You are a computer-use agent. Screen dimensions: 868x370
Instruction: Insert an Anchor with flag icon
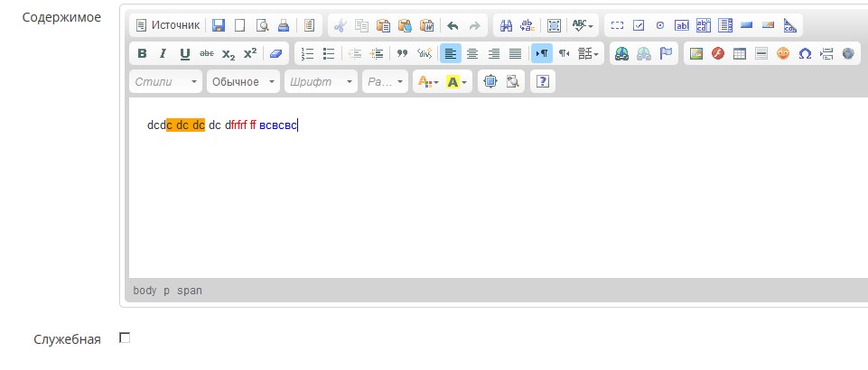[666, 53]
